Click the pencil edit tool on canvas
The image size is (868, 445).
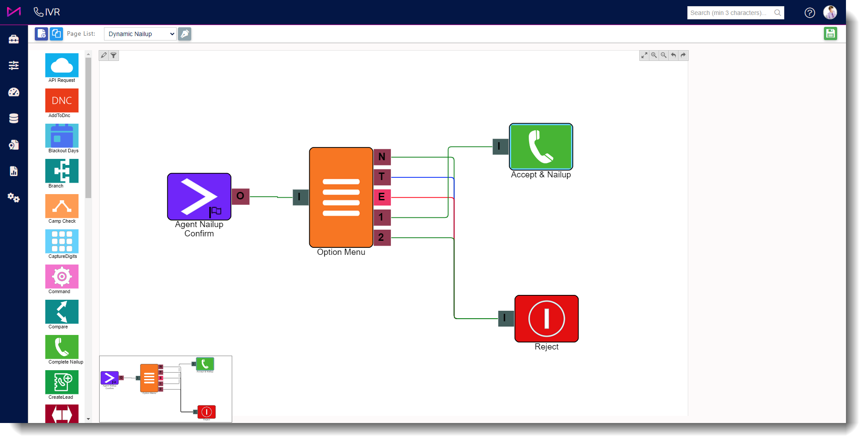(104, 55)
